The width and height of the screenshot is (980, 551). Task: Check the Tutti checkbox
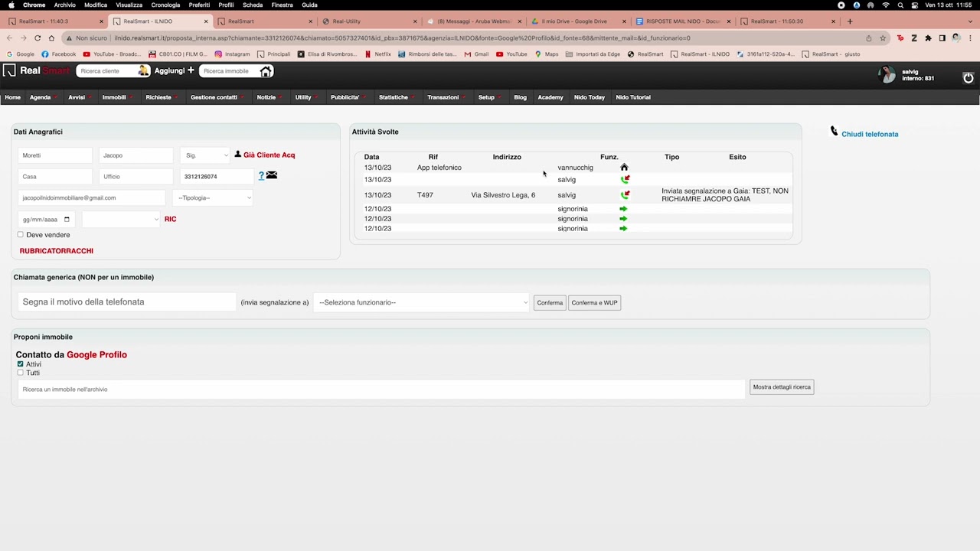[x=21, y=373]
